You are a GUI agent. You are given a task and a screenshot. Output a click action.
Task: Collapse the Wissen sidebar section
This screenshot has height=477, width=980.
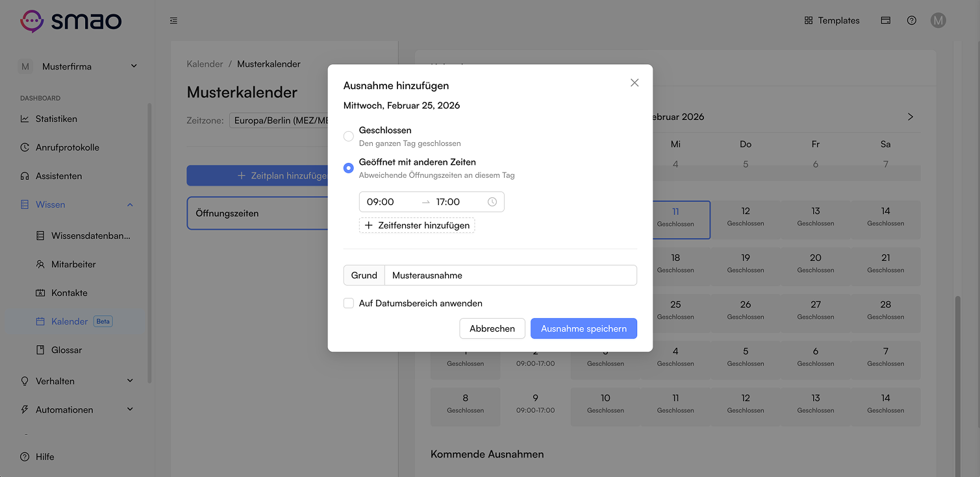pos(130,204)
